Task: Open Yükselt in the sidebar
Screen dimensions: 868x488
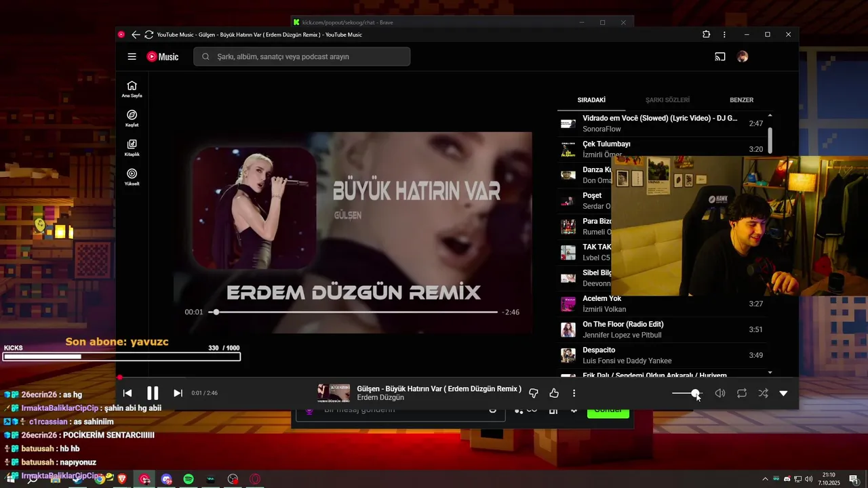Action: 132,177
